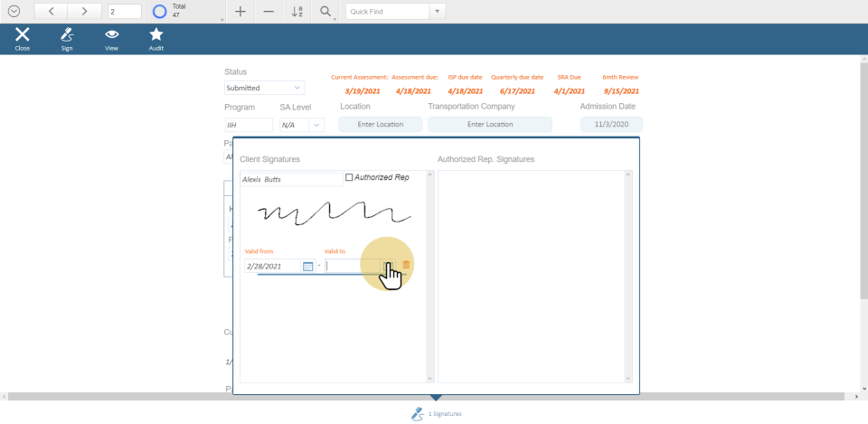Open Valid from calendar picker
This screenshot has height=424, width=868.
307,266
